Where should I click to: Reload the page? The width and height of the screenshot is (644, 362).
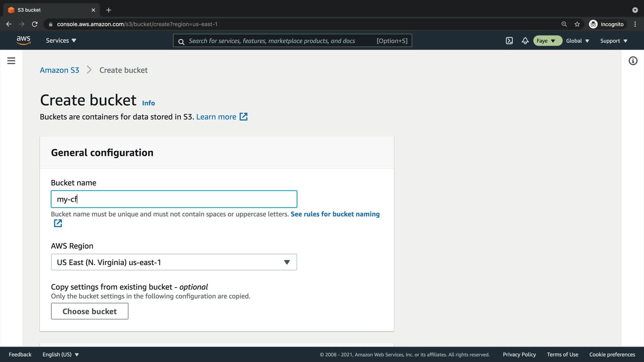point(35,24)
